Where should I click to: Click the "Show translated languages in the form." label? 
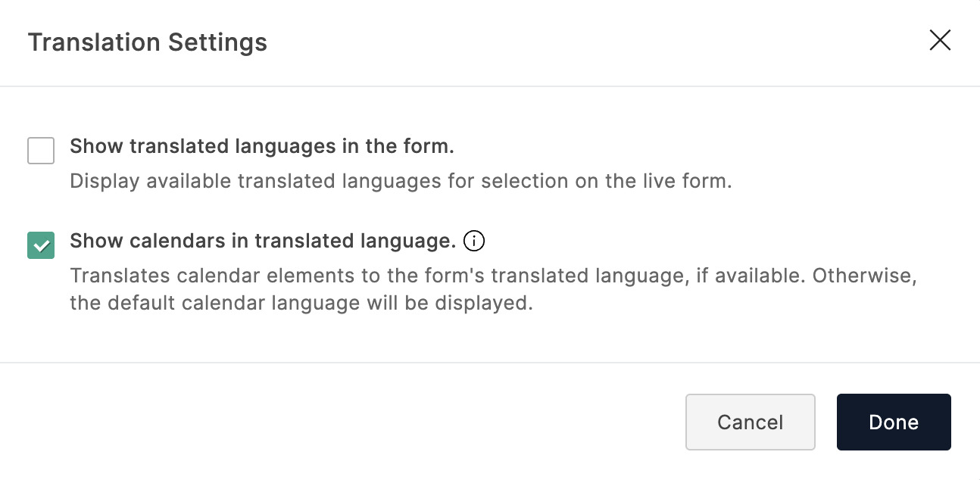(262, 146)
